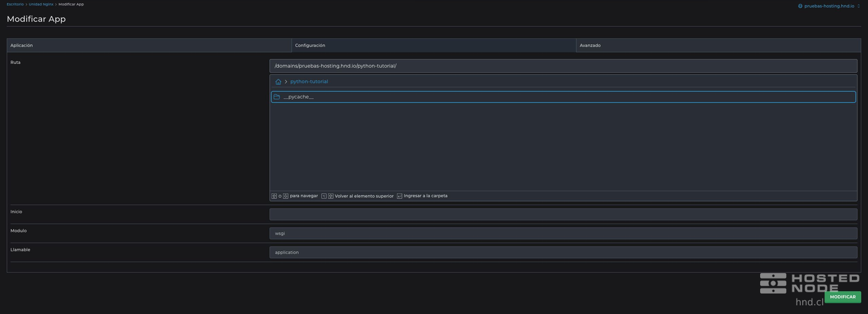
Task: Switch to the Avanzado tab
Action: (x=718, y=45)
